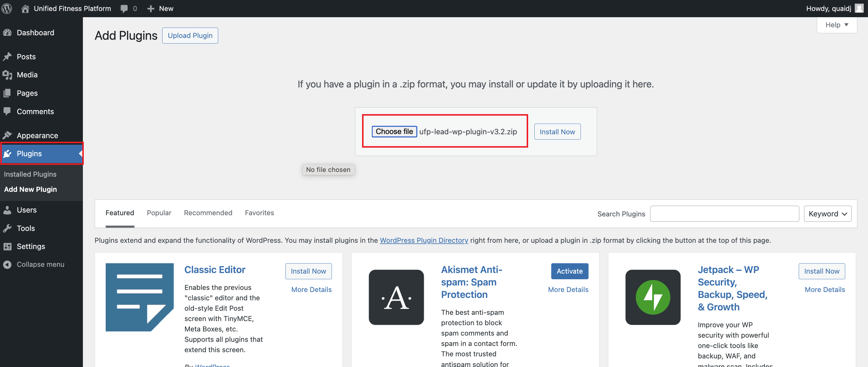Open the Keyword search type dropdown

[827, 214]
